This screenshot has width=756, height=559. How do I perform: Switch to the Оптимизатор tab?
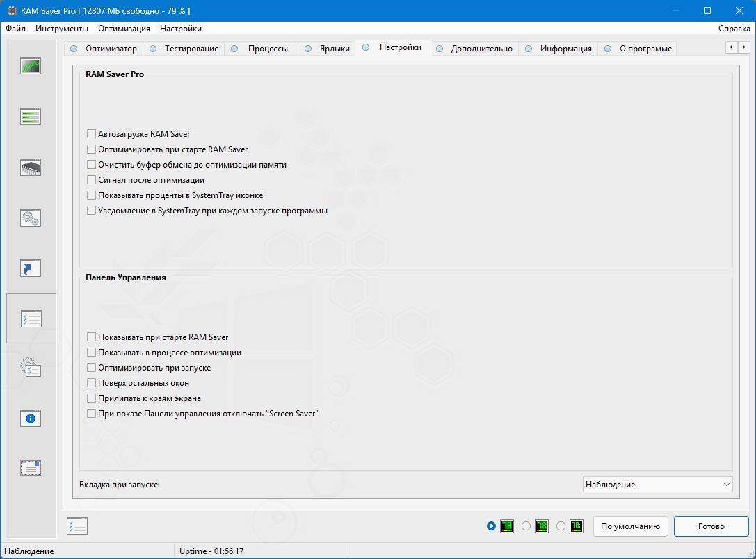104,49
